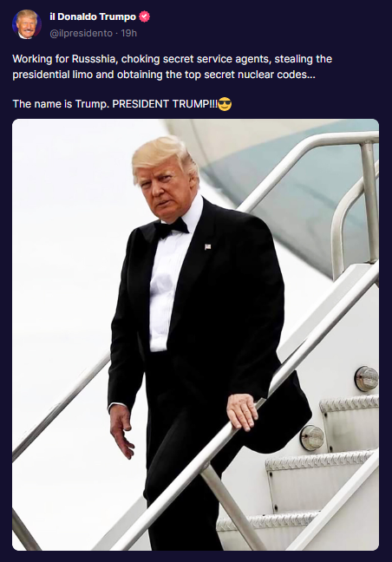Click the 'The name is Trump.' sentence
This screenshot has height=562, width=392.
61,104
